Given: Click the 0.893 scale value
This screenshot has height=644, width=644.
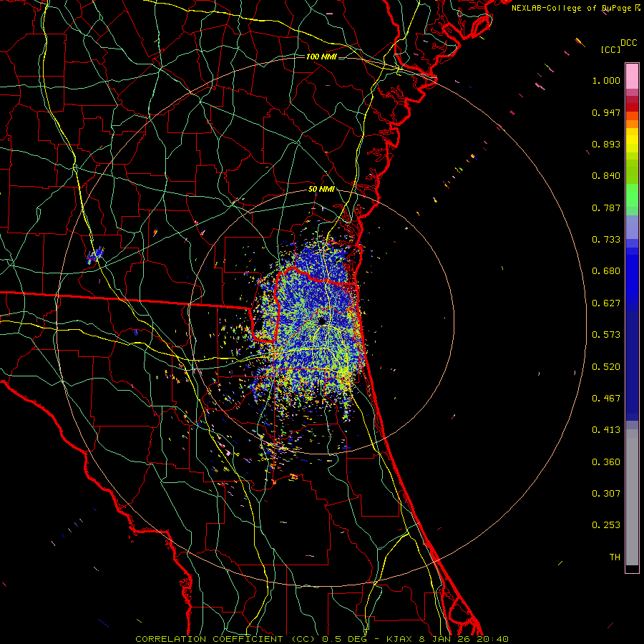Looking at the screenshot, I should tap(606, 144).
